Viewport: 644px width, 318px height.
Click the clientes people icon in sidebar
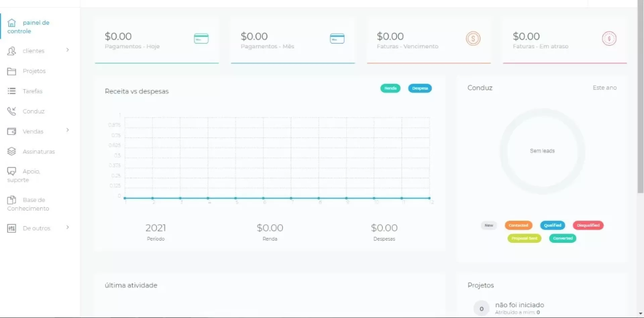12,51
